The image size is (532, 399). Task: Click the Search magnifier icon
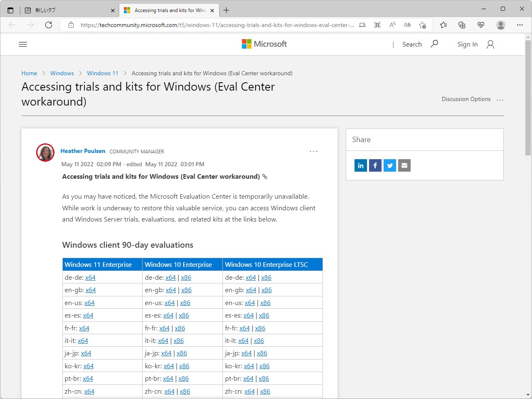coord(434,44)
